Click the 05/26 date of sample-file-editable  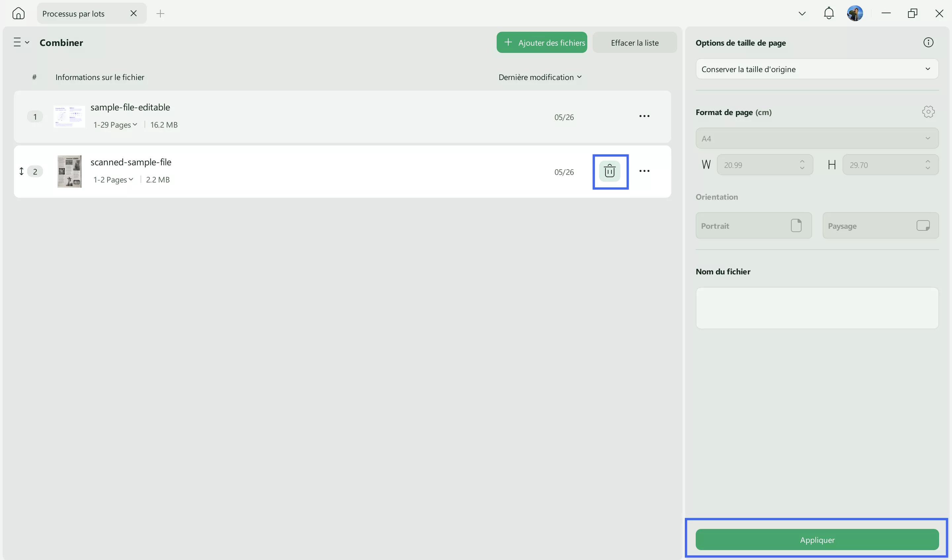click(x=564, y=117)
